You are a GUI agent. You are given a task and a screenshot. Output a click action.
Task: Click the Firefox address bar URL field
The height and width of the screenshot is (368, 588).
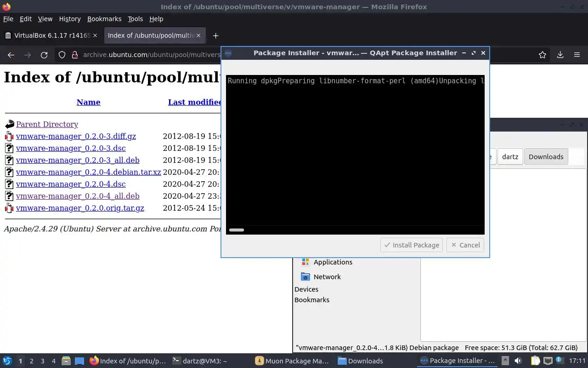pyautogui.click(x=152, y=55)
